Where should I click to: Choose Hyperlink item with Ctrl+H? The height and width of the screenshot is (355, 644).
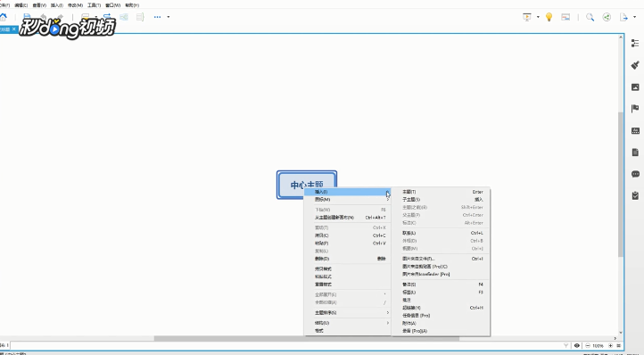(x=441, y=308)
